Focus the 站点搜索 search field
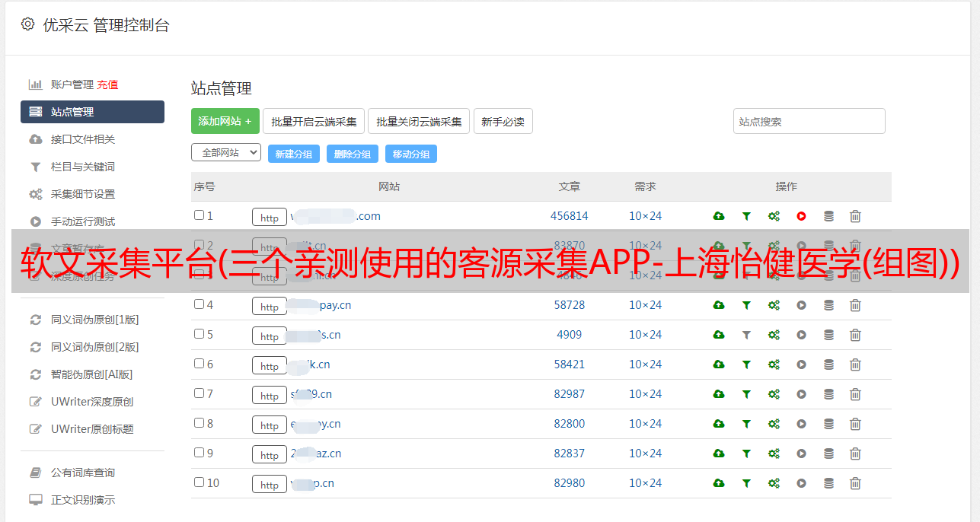The height and width of the screenshot is (522, 980). (x=809, y=121)
